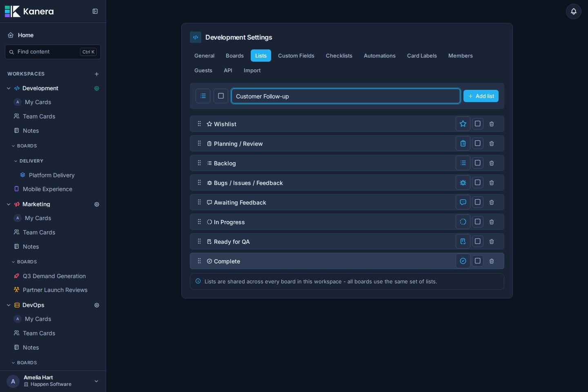Open the Custom Fields tab
Viewport: 588px width, 392px height.
click(296, 56)
